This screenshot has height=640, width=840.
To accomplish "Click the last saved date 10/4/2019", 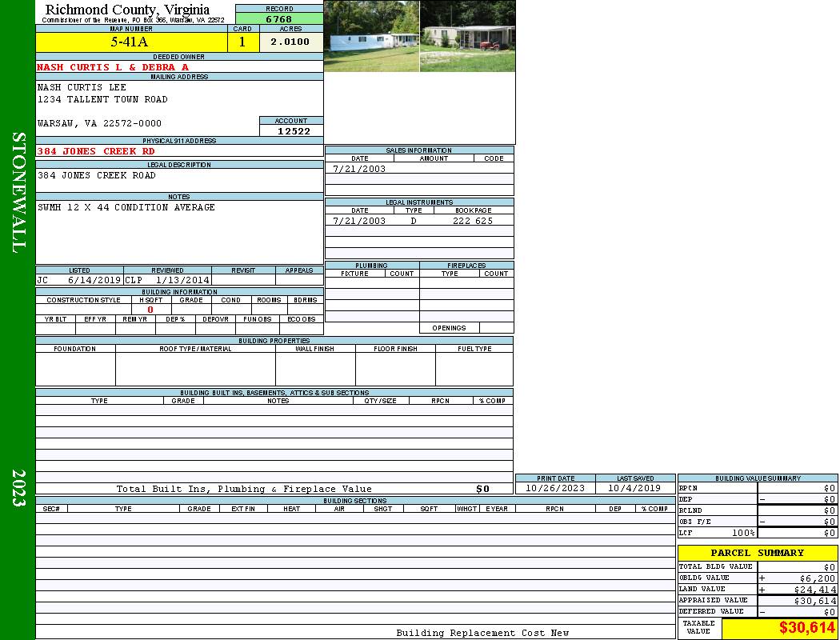I will 634,488.
